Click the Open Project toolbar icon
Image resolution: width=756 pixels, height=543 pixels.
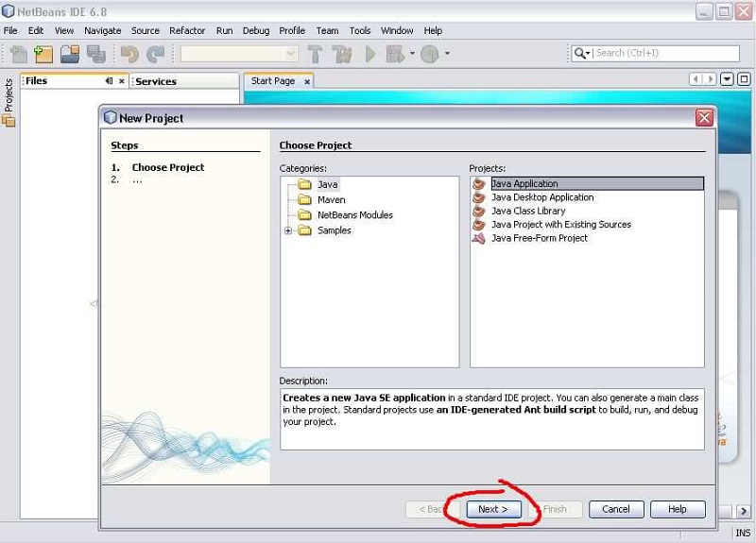[69, 54]
